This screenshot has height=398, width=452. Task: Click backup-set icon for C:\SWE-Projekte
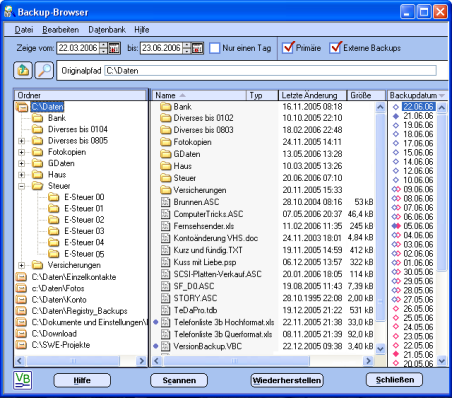(x=21, y=345)
